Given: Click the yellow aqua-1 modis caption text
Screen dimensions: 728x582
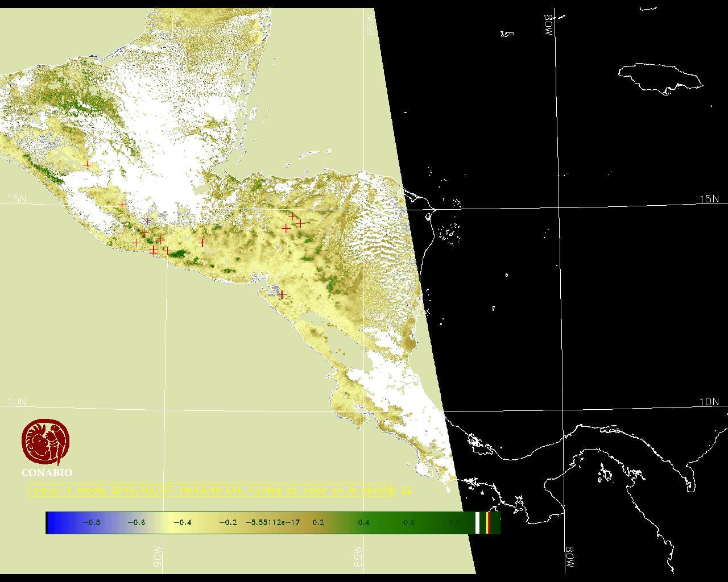Looking at the screenshot, I should tap(210, 490).
